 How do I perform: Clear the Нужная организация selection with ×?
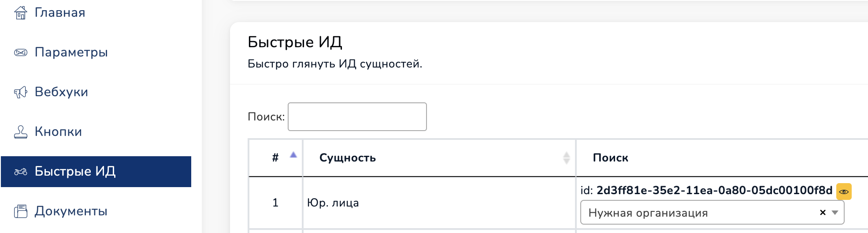823,212
